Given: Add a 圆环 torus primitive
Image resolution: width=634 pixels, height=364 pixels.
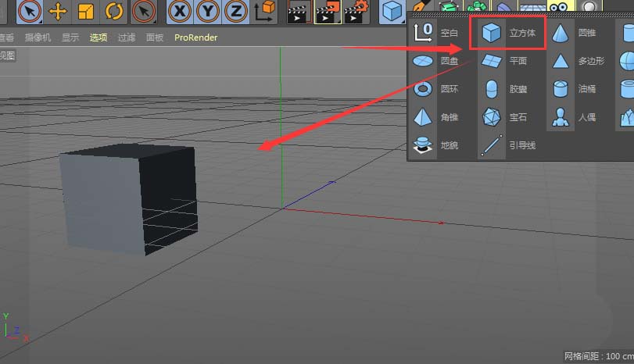Looking at the screenshot, I should tap(436, 89).
